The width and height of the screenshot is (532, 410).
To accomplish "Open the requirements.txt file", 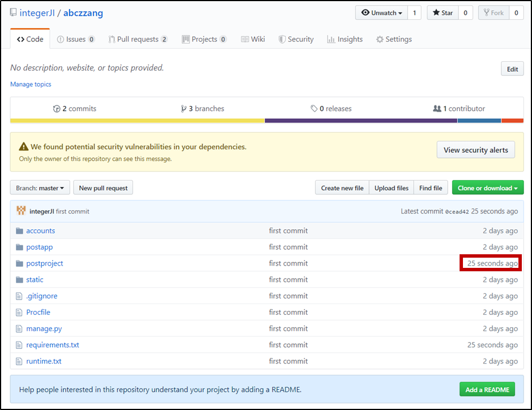I will pyautogui.click(x=53, y=345).
